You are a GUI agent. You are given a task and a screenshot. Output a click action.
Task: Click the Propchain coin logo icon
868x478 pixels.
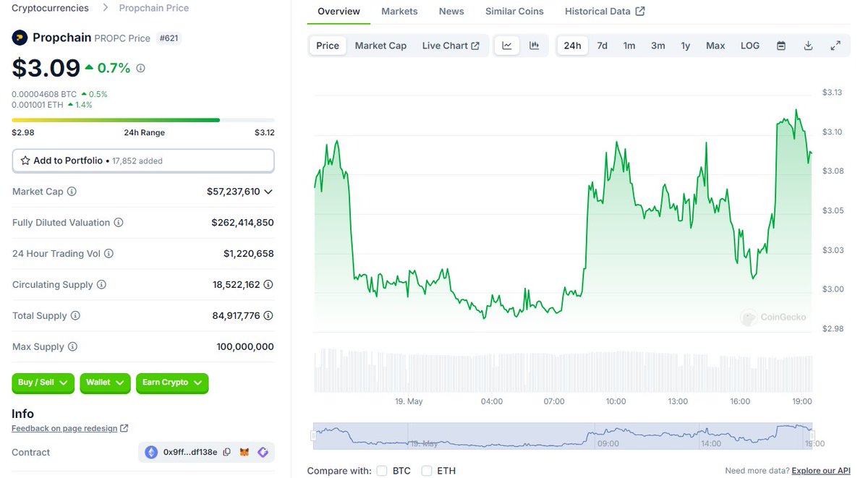pyautogui.click(x=20, y=38)
